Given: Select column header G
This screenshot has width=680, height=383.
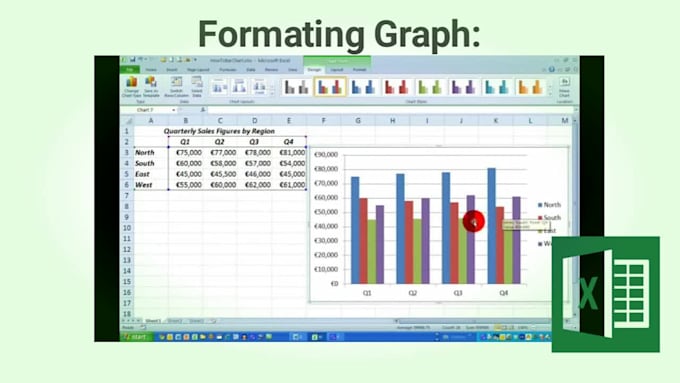Looking at the screenshot, I should (358, 121).
